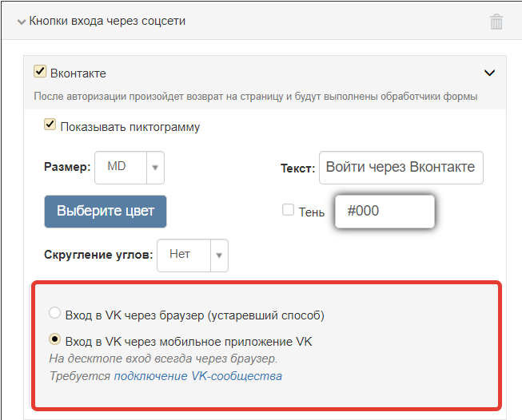522x420 pixels.
Task: Uncheck the Вконтакте checkbox
Action: click(40, 71)
